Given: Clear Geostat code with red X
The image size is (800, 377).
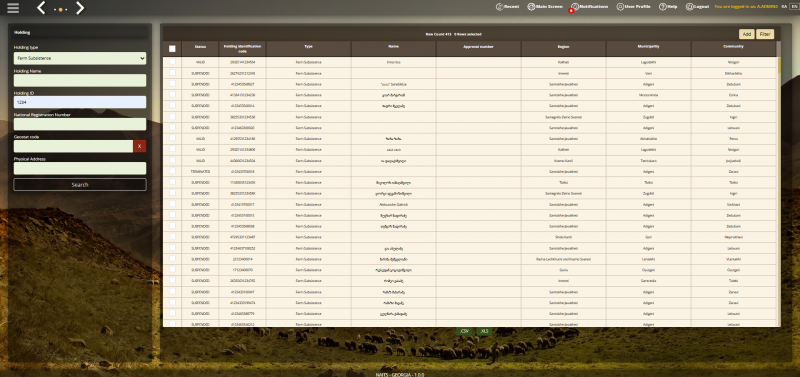Looking at the screenshot, I should [139, 146].
